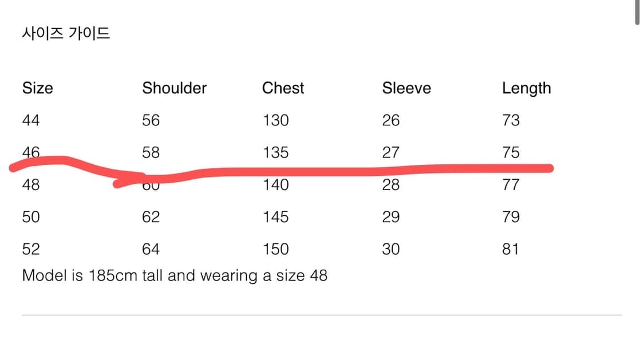Click the Chest column header
This screenshot has width=644, height=351.
pyautogui.click(x=283, y=88)
